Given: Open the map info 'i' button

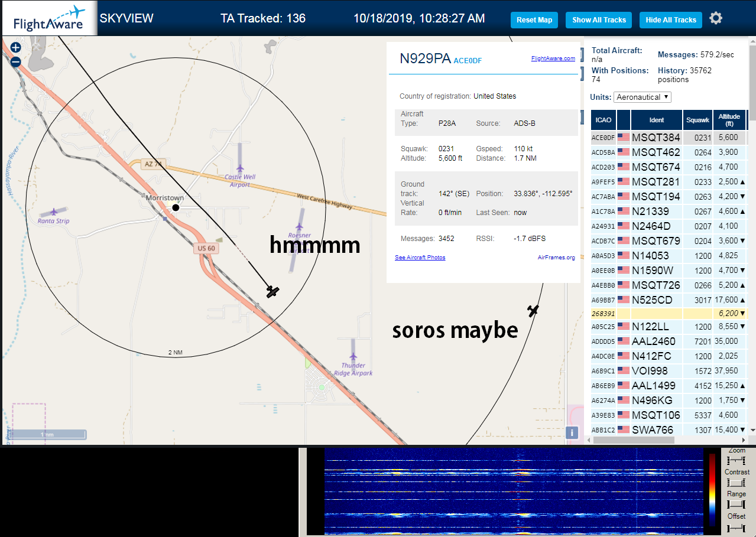Looking at the screenshot, I should coord(572,432).
